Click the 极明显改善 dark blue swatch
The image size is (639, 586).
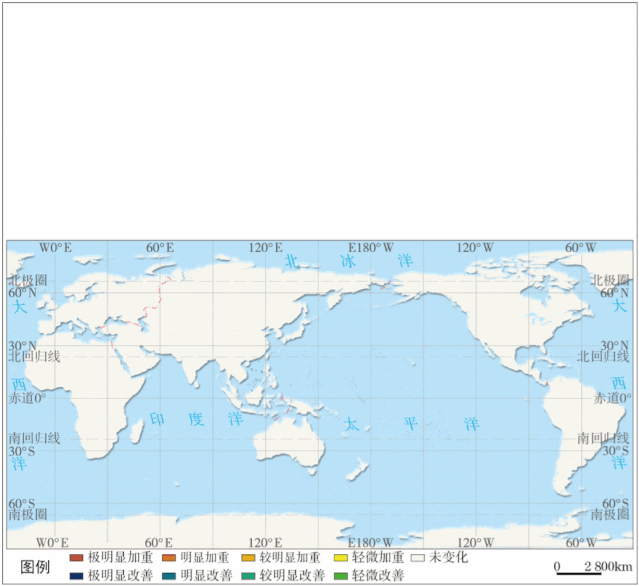[76, 575]
